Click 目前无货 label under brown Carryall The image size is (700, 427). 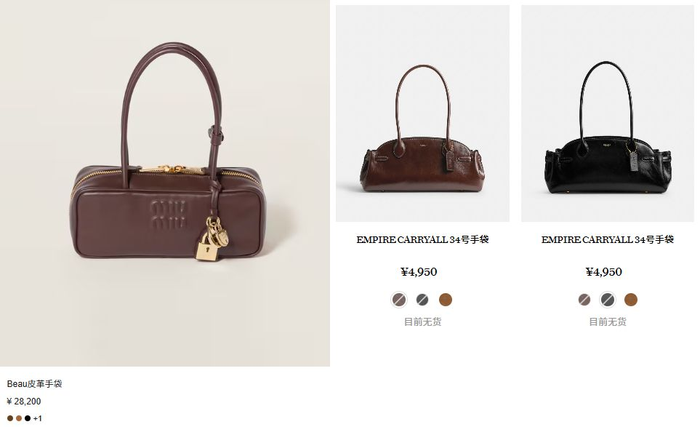pyautogui.click(x=422, y=322)
